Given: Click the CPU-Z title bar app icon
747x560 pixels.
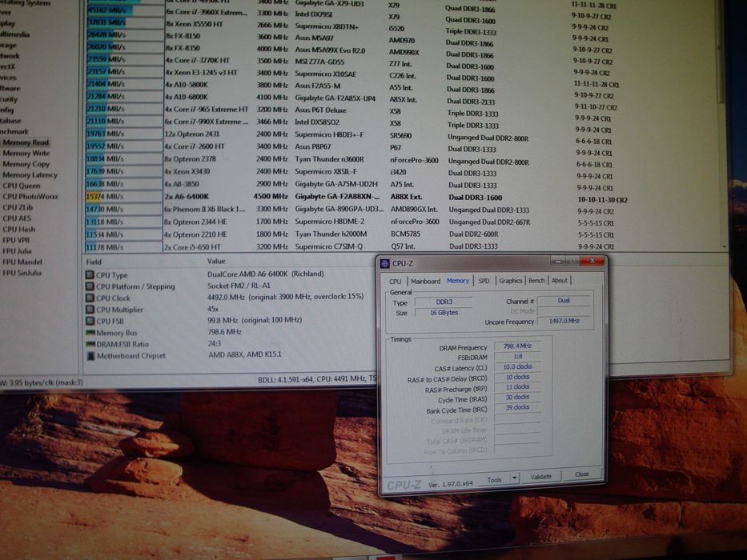Looking at the screenshot, I should click(385, 263).
